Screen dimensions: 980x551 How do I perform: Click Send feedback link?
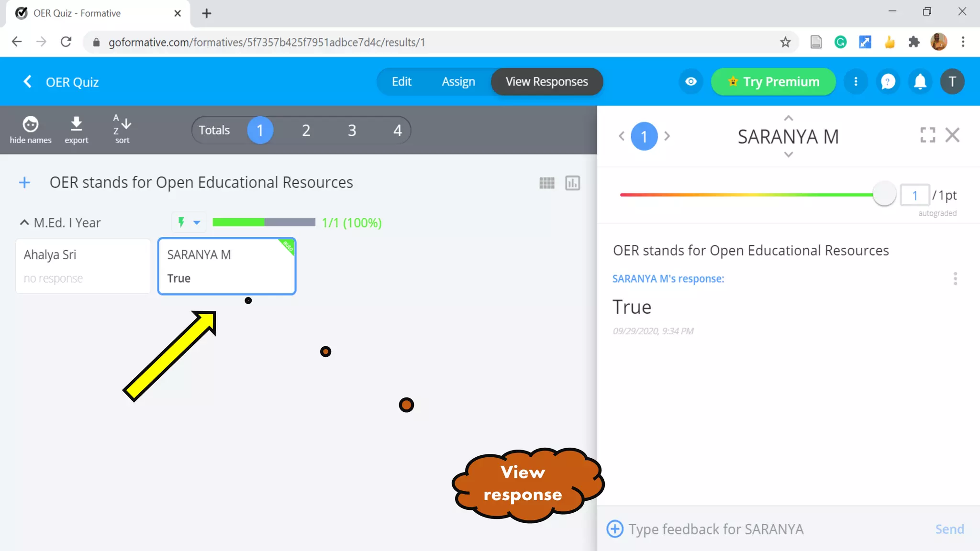(949, 529)
